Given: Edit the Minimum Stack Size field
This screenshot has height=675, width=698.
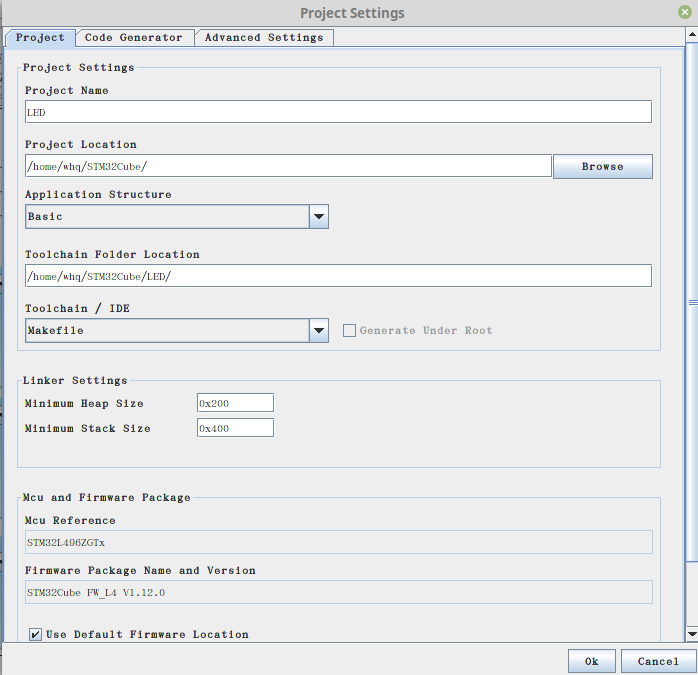Looking at the screenshot, I should (235, 428).
